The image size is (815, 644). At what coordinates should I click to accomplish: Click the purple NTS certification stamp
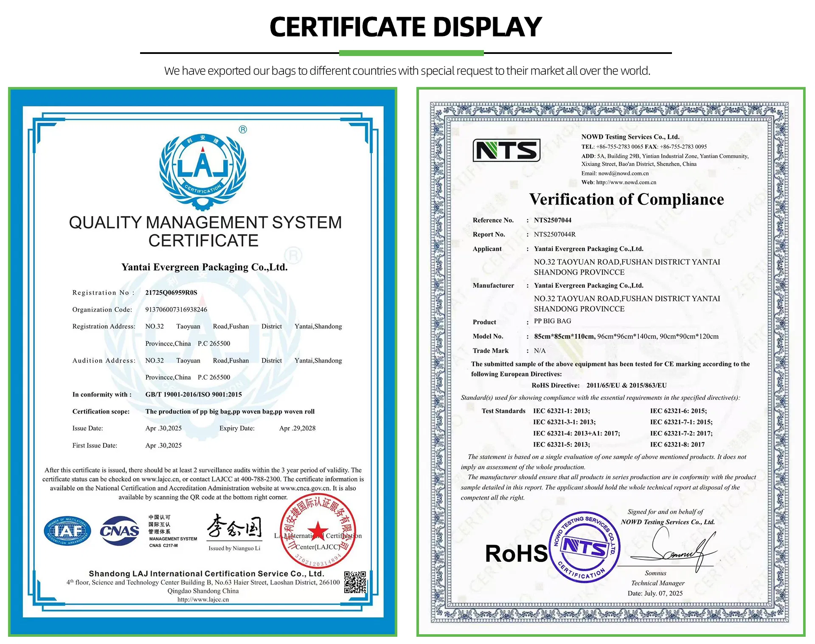(x=585, y=547)
